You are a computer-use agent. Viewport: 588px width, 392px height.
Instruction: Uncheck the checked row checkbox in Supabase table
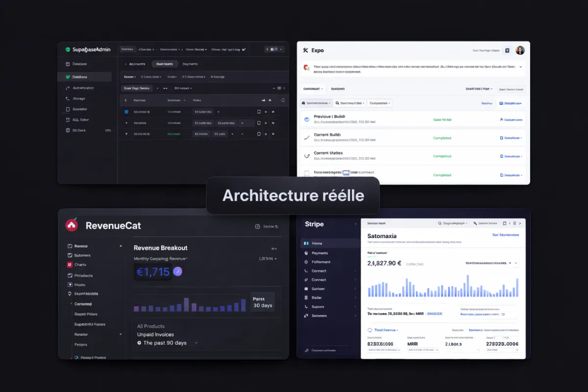click(126, 112)
